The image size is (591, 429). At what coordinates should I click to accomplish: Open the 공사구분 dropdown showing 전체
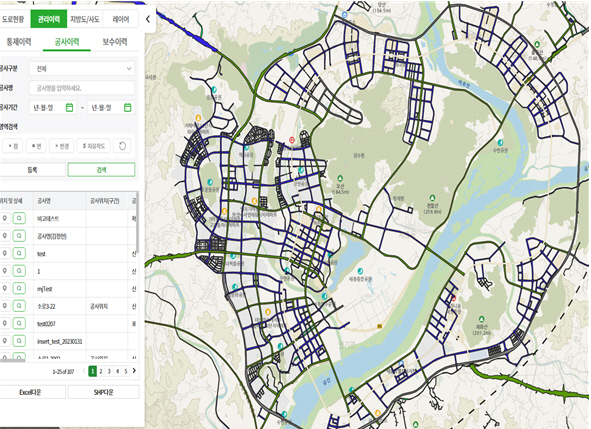(x=82, y=69)
